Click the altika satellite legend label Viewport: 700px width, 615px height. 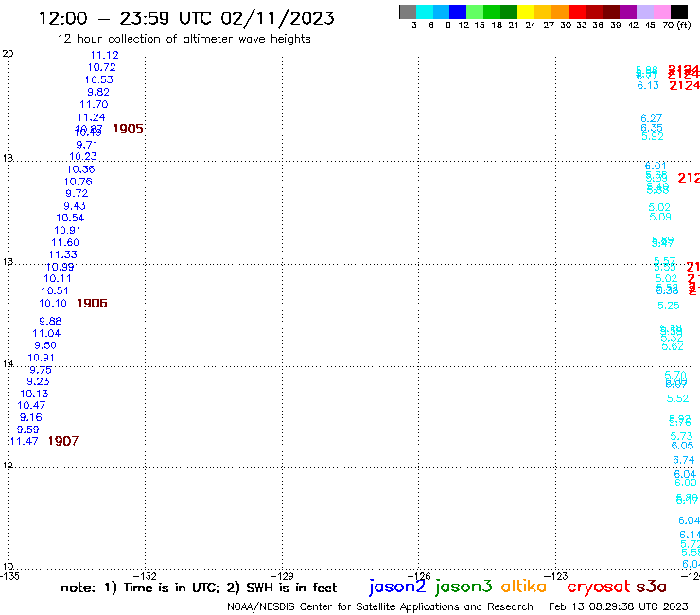tap(524, 587)
